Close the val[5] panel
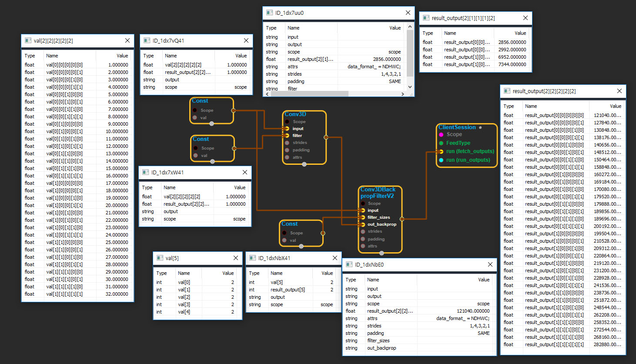636x364 pixels. pos(236,258)
